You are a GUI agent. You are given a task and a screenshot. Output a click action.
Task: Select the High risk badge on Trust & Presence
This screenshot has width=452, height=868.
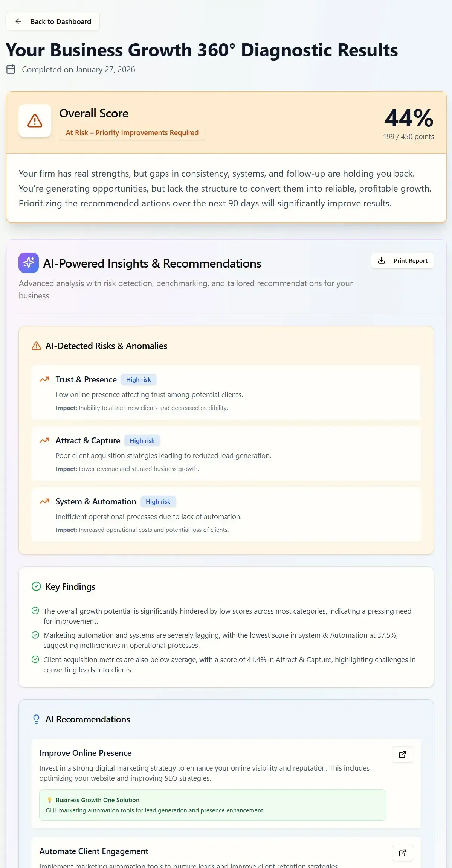(x=138, y=379)
